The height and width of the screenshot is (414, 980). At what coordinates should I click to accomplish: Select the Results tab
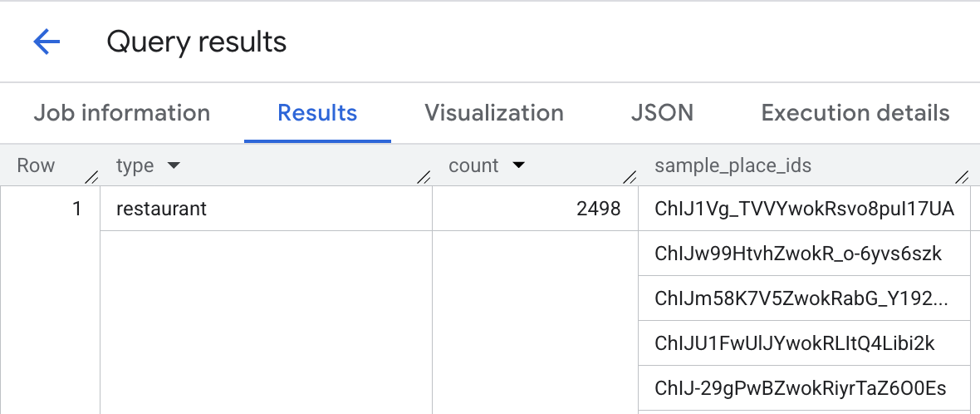pyautogui.click(x=317, y=113)
